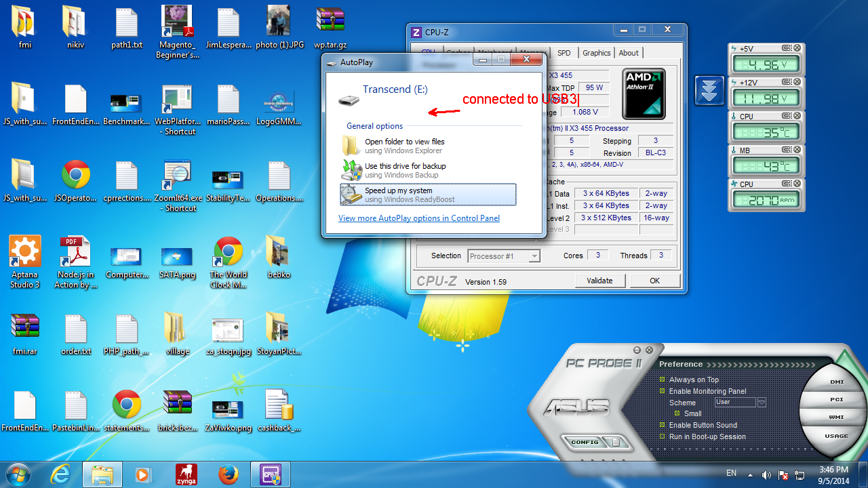Open settings icon of CPU fan panel
This screenshot has height=488, width=868.
coord(787,184)
